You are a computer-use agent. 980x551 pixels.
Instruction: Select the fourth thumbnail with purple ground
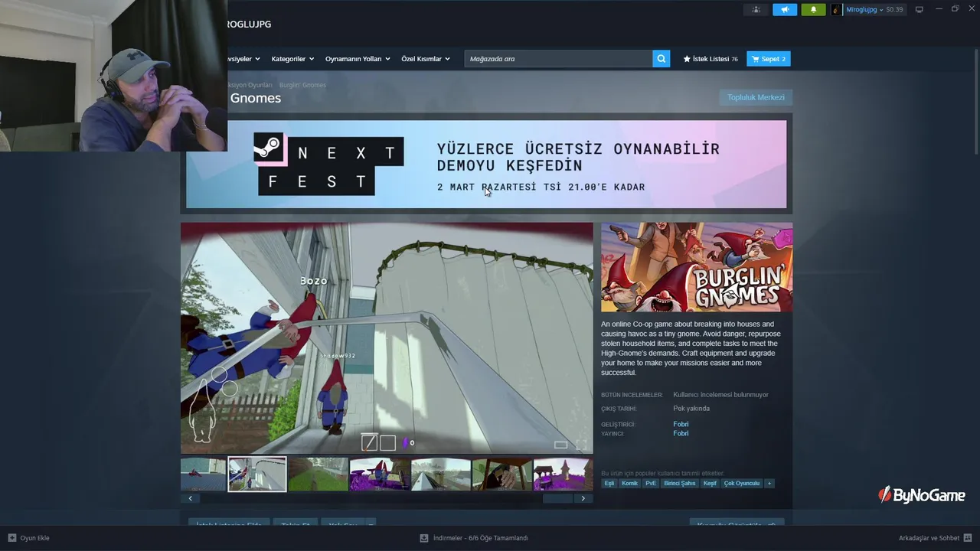pyautogui.click(x=379, y=474)
